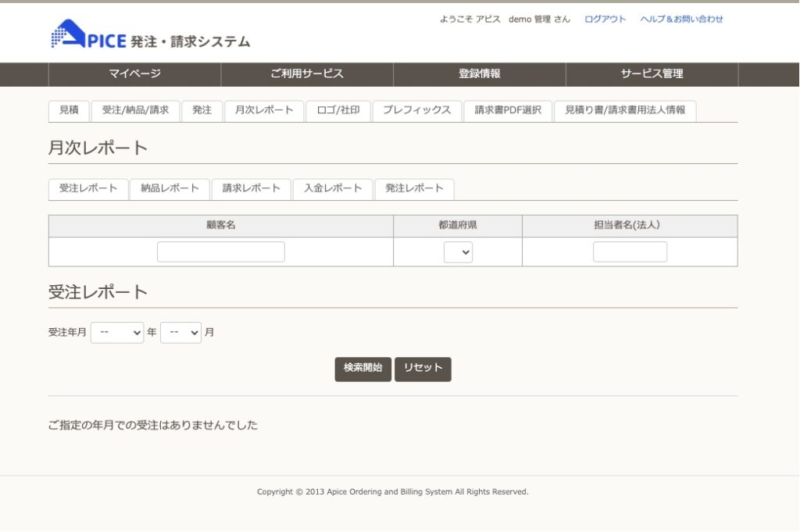Click the 検索開始 button
The width and height of the screenshot is (800, 532).
tap(362, 370)
